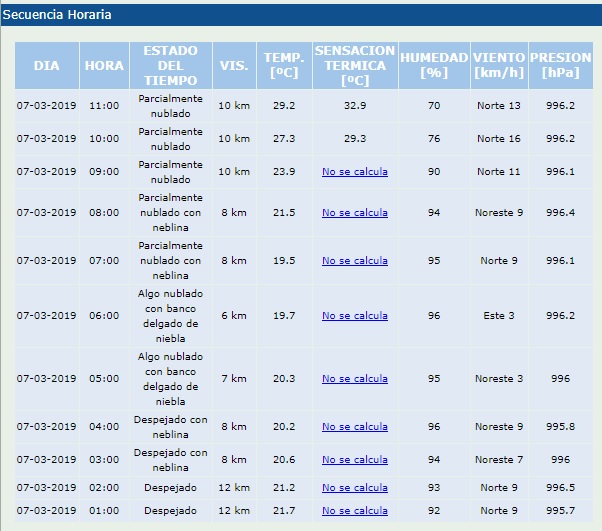Image resolution: width=602 pixels, height=531 pixels.
Task: Click the 'Noreste 7' wind cell
Action: coord(499,460)
